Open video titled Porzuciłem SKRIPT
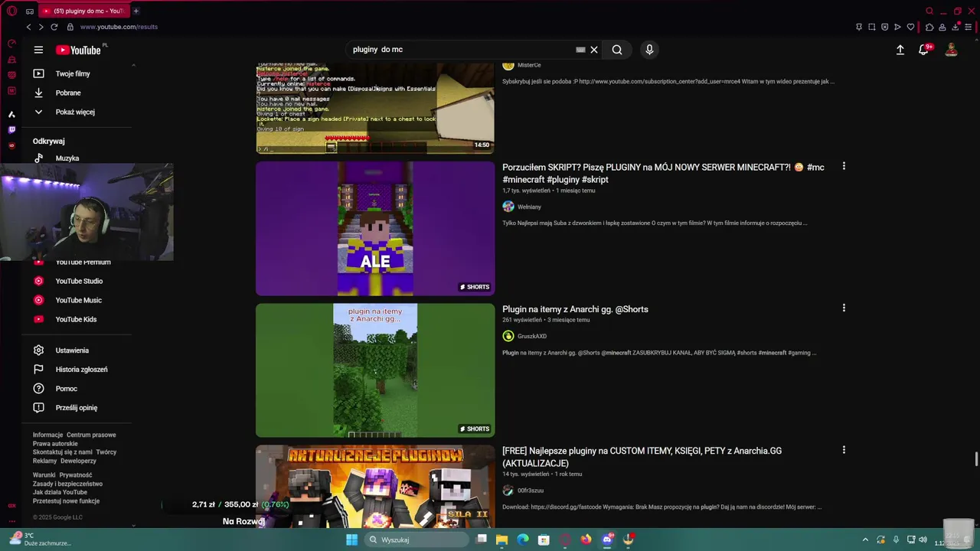The width and height of the screenshot is (980, 551). pyautogui.click(x=663, y=173)
